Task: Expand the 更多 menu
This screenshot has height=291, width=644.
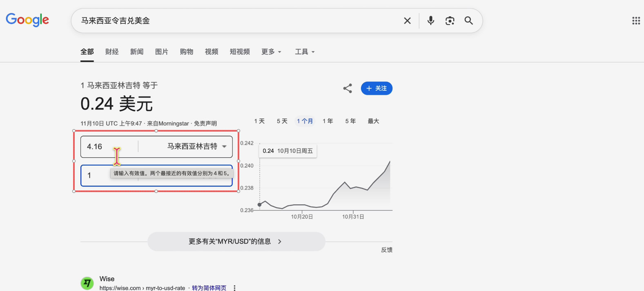Action: coord(272,51)
